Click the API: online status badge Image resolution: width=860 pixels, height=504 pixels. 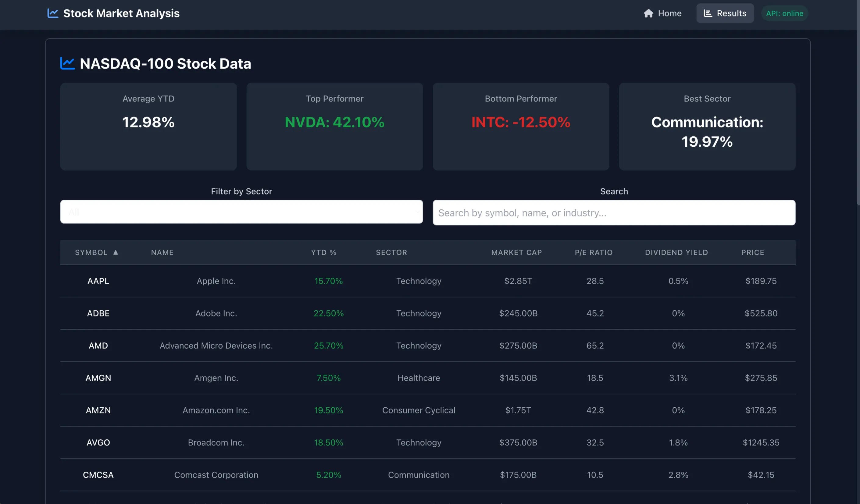coord(784,13)
